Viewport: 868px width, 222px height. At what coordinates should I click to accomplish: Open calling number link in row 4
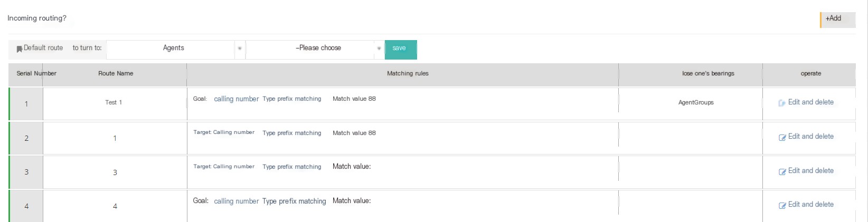point(236,201)
